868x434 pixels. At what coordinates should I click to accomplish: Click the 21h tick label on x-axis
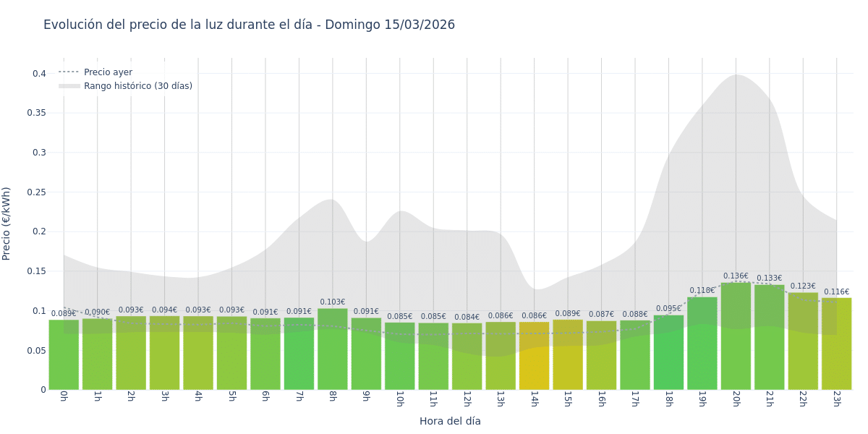point(769,399)
